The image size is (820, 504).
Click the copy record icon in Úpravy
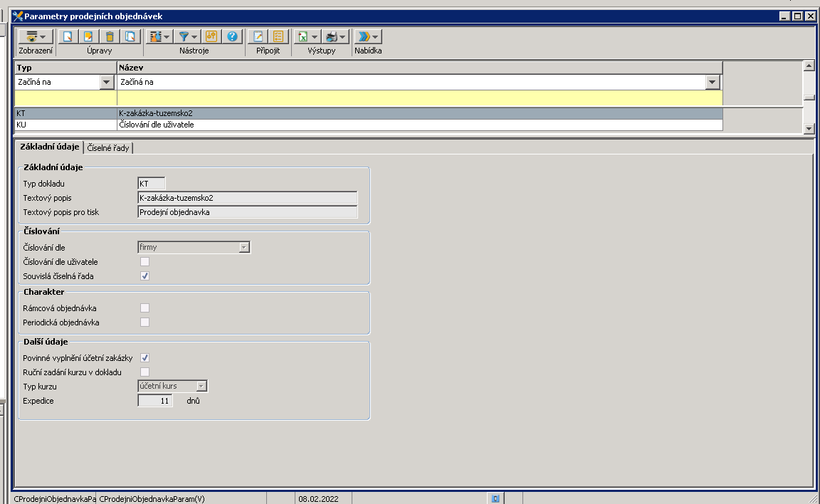130,36
